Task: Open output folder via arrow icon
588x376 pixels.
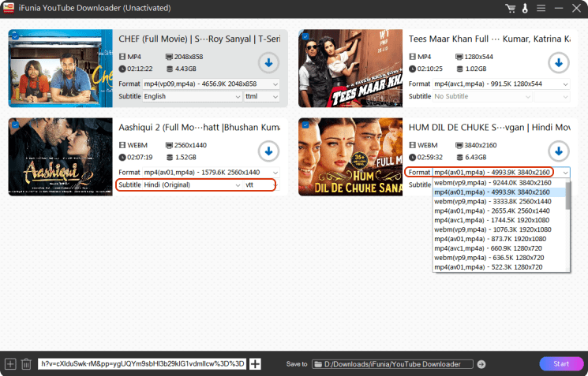Action: coord(481,364)
